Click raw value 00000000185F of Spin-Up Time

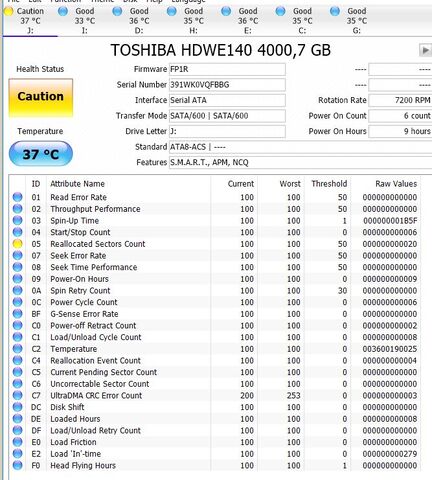(390, 221)
